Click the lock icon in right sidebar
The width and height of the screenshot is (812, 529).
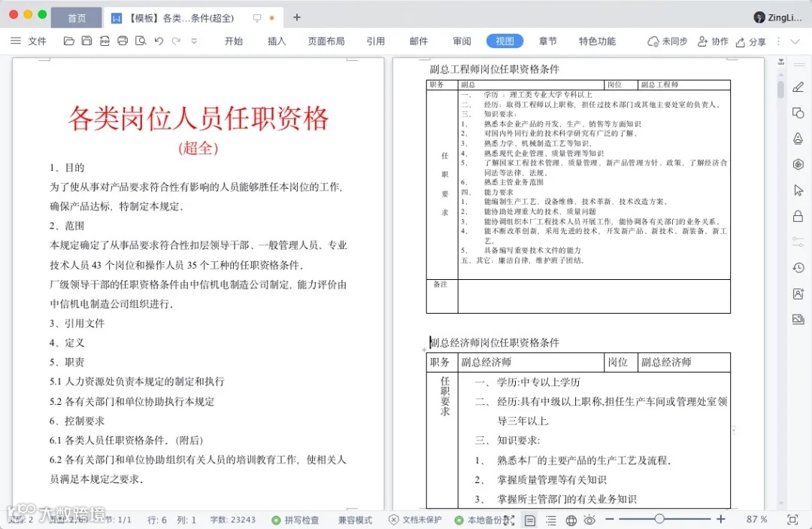click(798, 216)
